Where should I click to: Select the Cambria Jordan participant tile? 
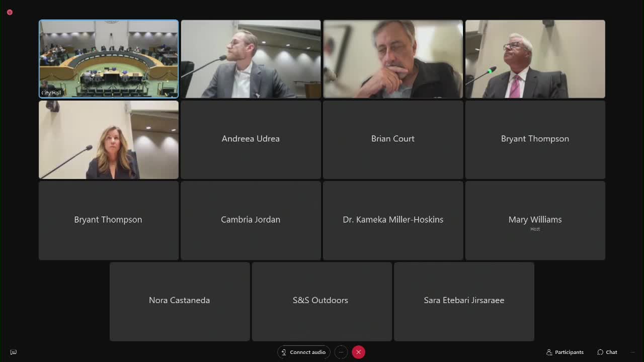click(251, 220)
